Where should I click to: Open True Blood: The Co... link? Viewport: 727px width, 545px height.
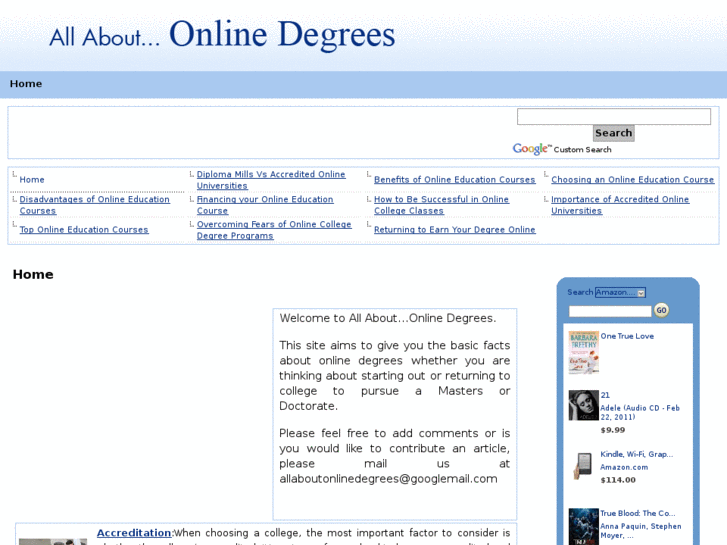point(638,513)
